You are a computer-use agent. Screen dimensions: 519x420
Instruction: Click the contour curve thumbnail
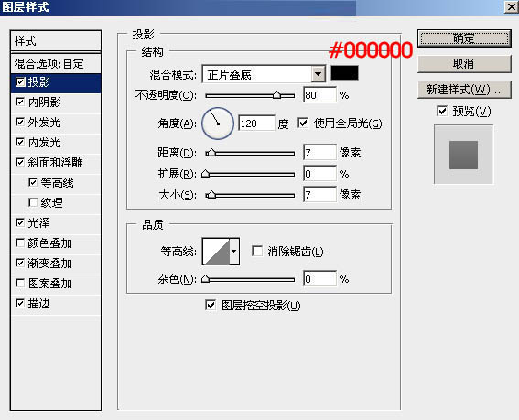pyautogui.click(x=216, y=252)
